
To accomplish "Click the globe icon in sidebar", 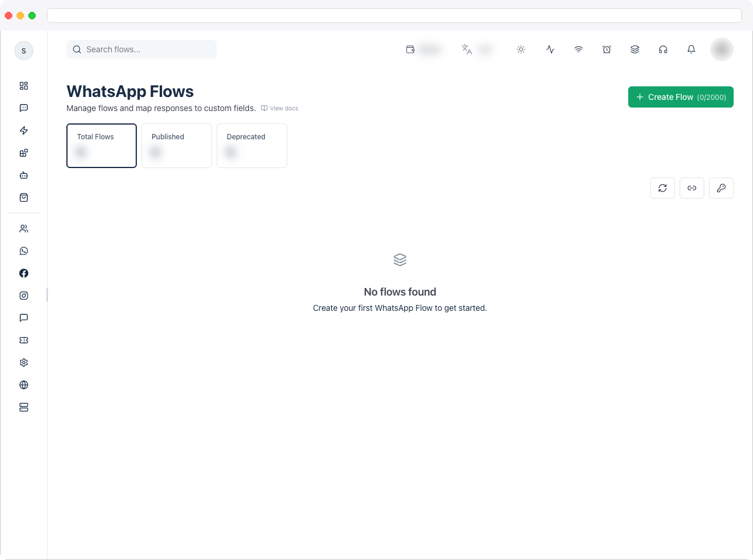I will pyautogui.click(x=23, y=385).
